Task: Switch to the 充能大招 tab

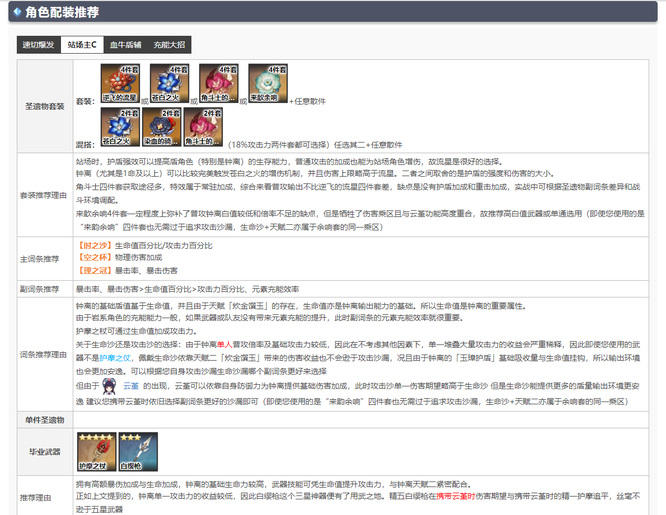Action: click(x=169, y=45)
